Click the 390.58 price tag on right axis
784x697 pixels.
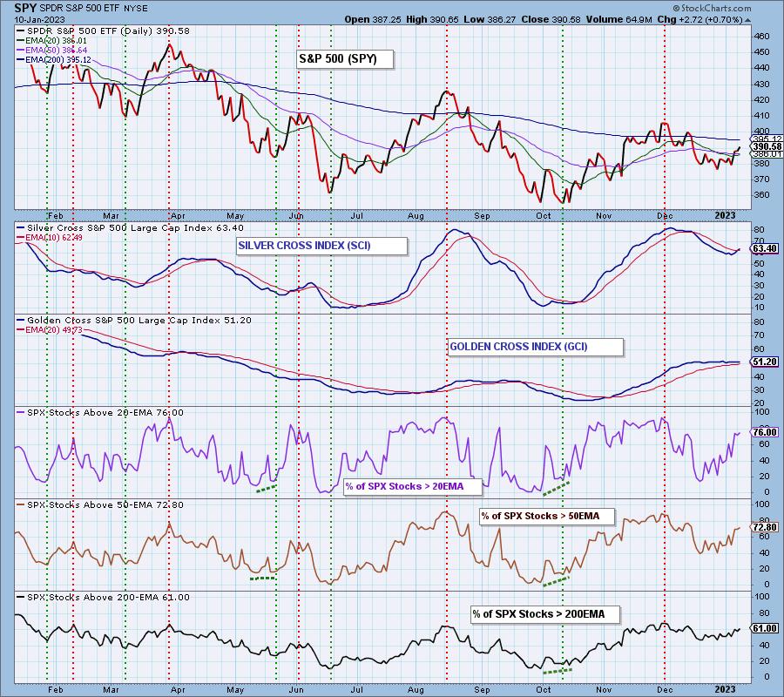[x=766, y=146]
